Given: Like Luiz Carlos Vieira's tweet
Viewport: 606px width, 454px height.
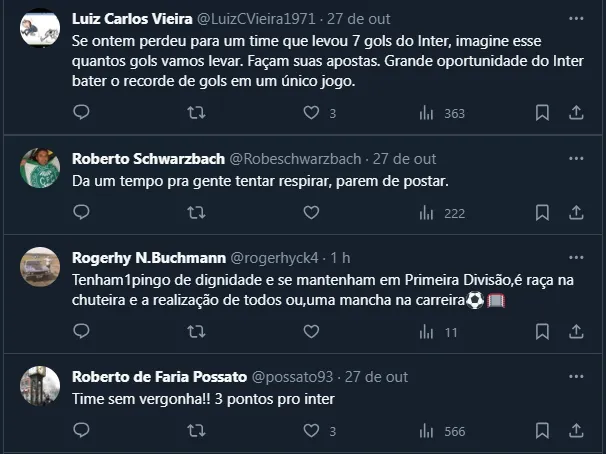Looking at the screenshot, I should coord(311,113).
